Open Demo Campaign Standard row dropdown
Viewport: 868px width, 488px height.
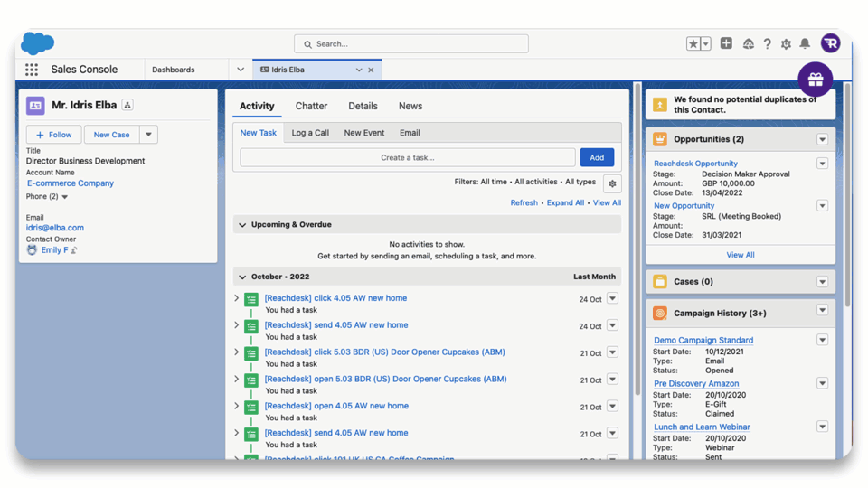[x=822, y=341]
